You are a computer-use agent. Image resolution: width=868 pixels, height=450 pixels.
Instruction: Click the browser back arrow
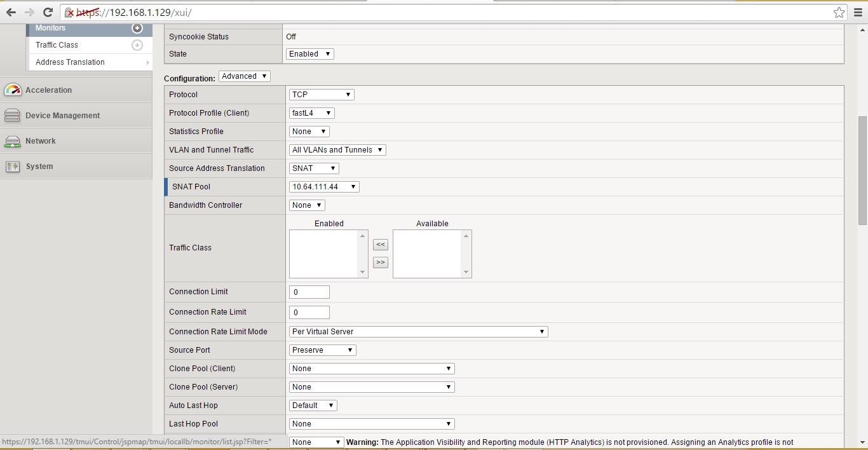pos(10,11)
